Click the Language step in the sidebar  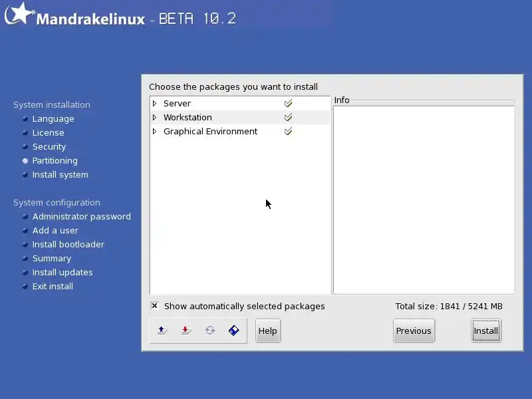[53, 119]
